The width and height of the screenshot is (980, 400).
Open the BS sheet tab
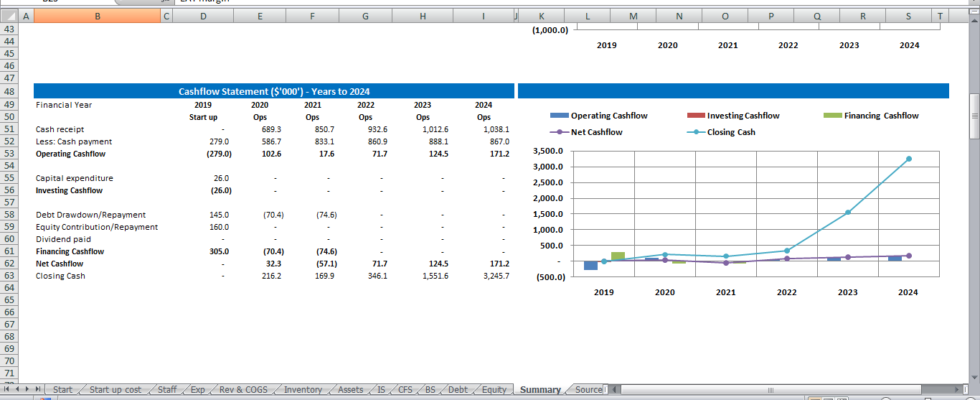tap(430, 390)
